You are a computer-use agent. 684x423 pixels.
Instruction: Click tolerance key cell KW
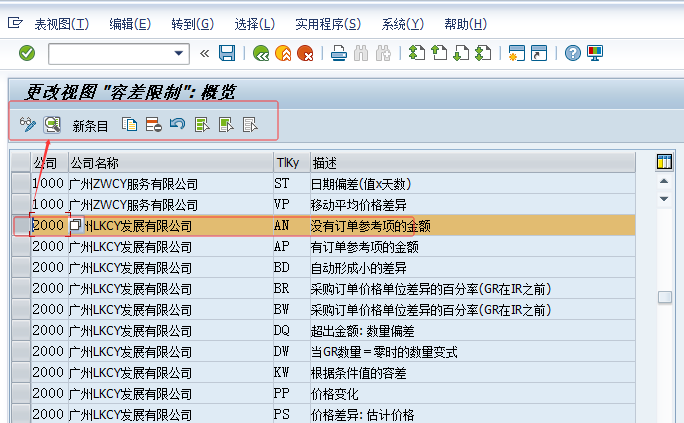click(291, 372)
